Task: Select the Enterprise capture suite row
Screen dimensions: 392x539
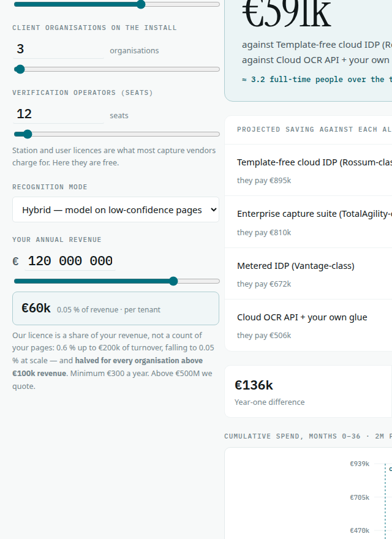Action: click(308, 222)
